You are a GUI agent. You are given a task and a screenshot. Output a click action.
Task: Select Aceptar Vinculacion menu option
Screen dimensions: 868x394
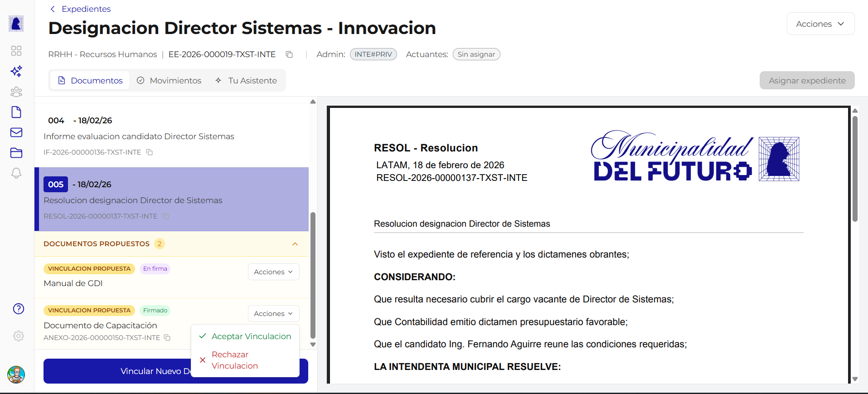click(x=251, y=336)
